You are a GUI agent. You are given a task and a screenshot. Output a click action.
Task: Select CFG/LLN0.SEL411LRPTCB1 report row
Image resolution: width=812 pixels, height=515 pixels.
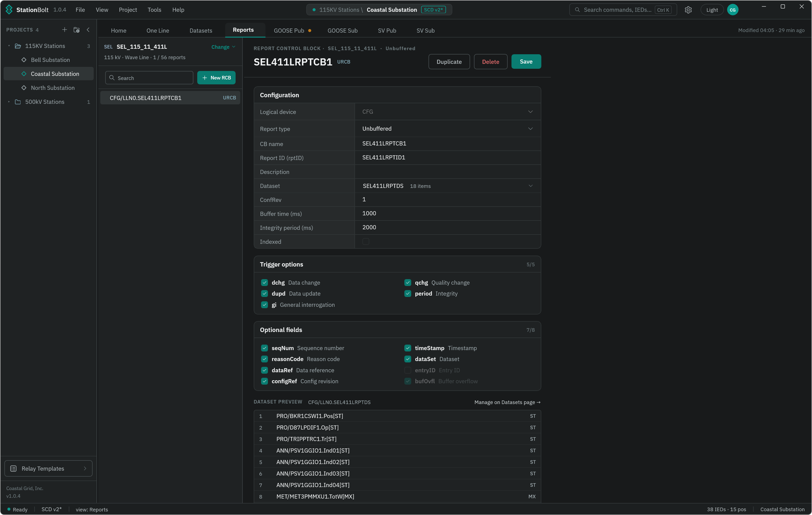click(x=170, y=98)
